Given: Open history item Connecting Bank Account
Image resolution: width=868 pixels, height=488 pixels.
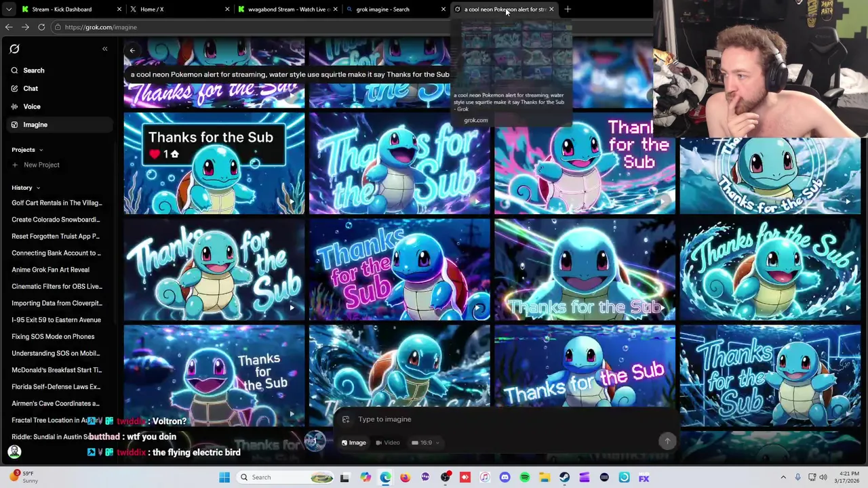Looking at the screenshot, I should [x=56, y=253].
